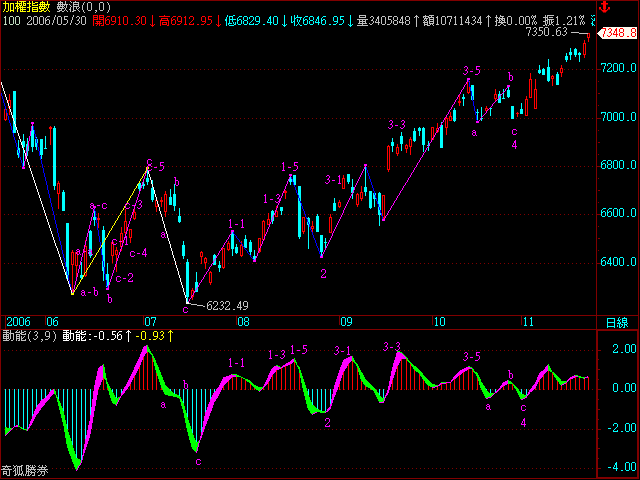Click the 7350.63 high price annotation
Viewport: 640px width, 480px height.
547,32
